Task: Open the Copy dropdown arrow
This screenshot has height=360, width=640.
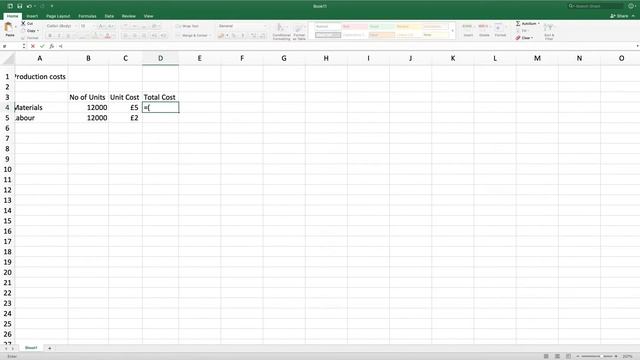Action: (38, 31)
